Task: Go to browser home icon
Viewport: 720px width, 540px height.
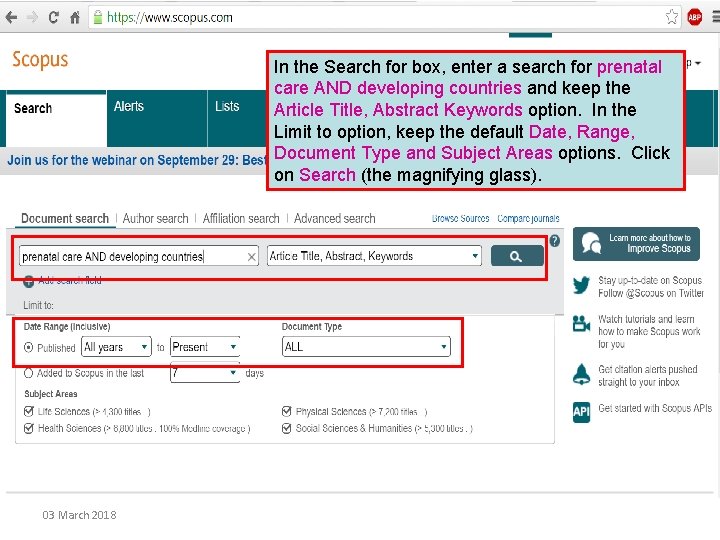Action: pyautogui.click(x=74, y=17)
